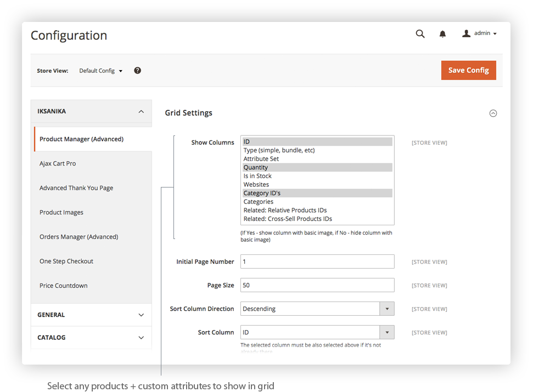Click the Save Config button

click(x=468, y=70)
